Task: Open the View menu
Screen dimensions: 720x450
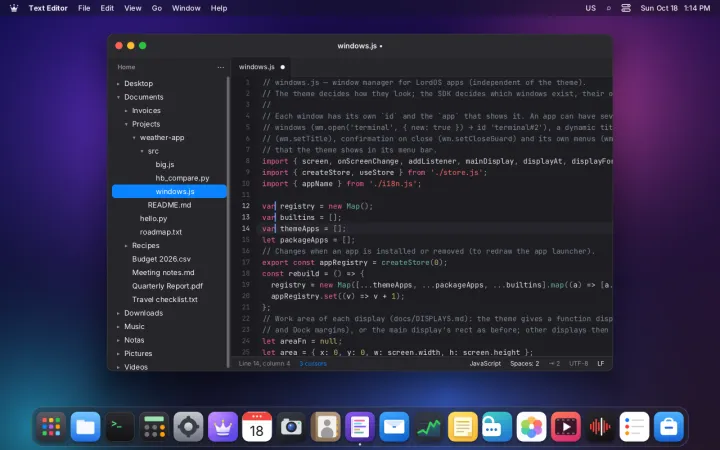Action: point(133,8)
